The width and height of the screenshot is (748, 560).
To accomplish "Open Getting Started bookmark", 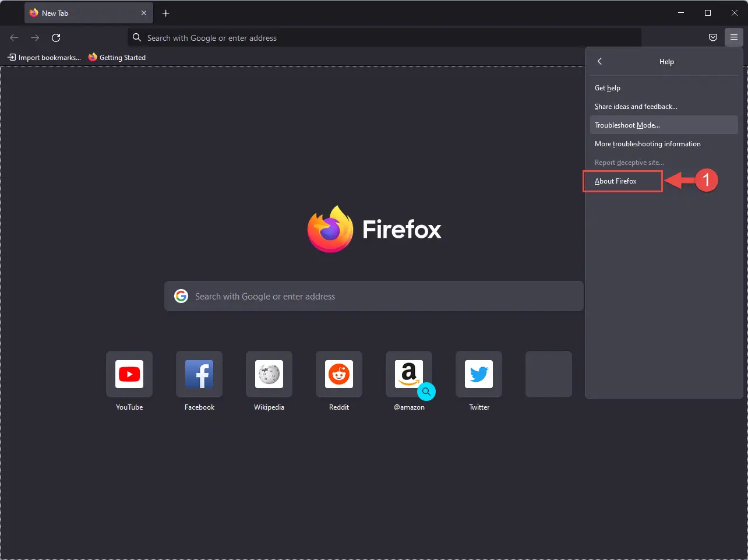I will pos(117,57).
